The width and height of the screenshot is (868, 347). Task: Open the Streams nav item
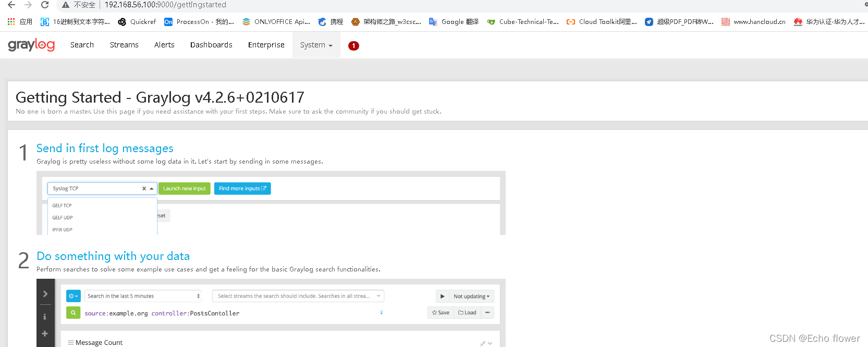(x=124, y=45)
